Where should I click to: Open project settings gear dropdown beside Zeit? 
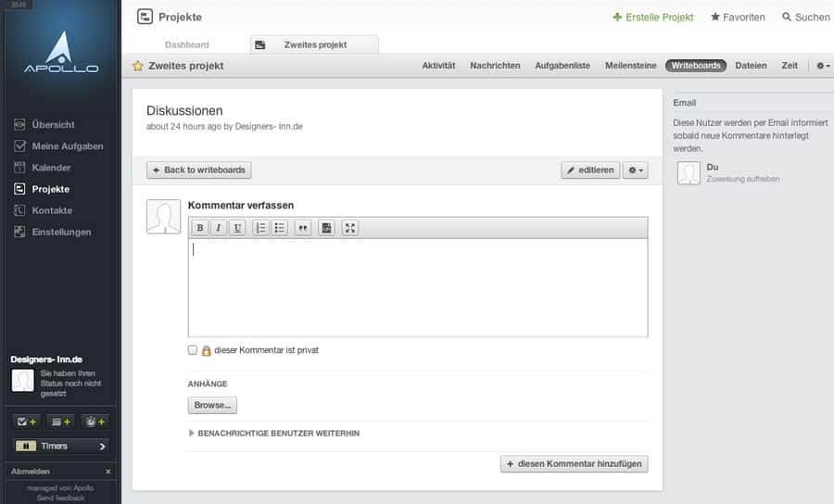823,66
